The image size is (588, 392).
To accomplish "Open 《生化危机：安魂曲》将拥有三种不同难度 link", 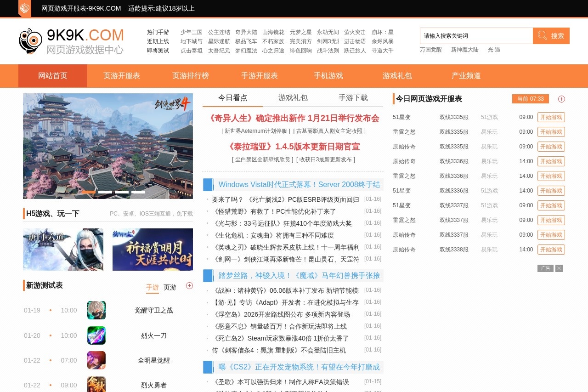I will click(x=273, y=235).
